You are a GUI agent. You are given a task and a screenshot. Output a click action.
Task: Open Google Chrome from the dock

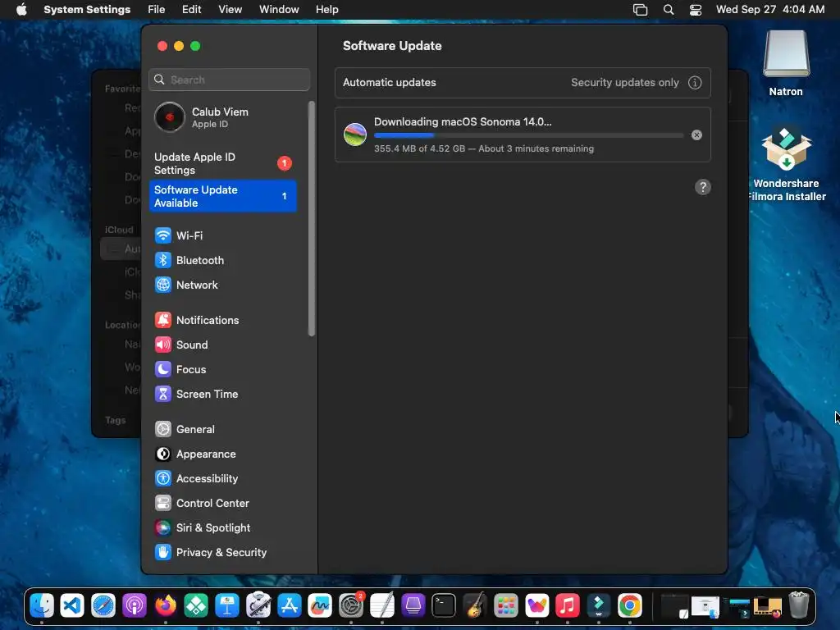(629, 606)
